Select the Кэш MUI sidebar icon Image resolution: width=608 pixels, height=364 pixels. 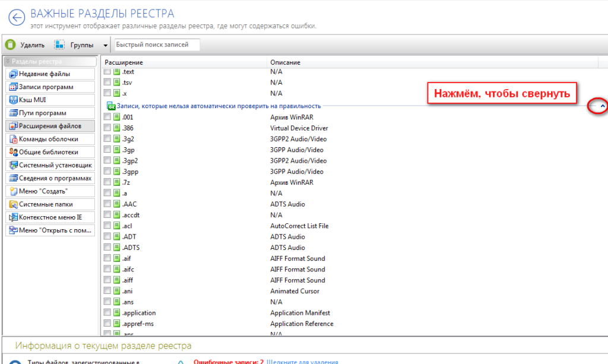13,100
